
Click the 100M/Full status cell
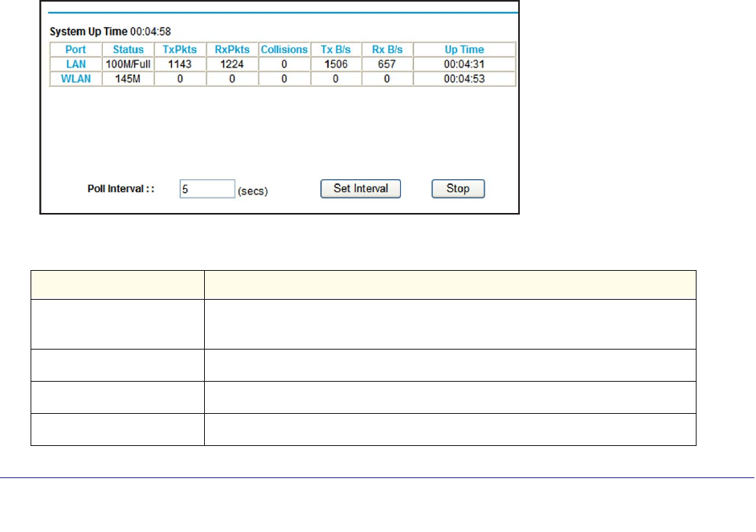[128, 64]
